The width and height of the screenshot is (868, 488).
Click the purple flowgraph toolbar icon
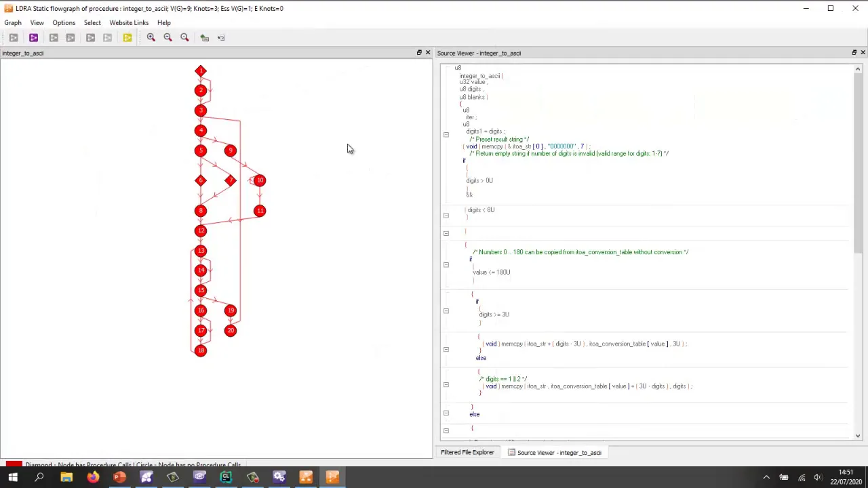33,37
